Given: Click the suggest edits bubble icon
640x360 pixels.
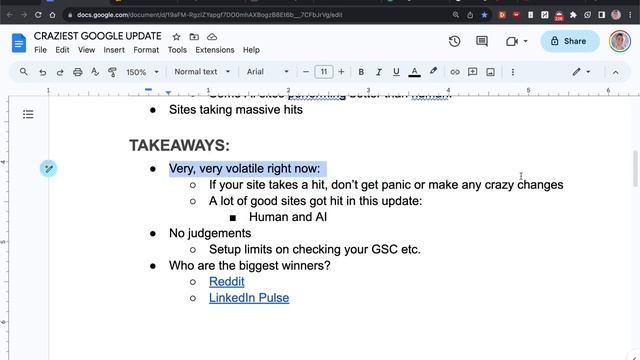Looking at the screenshot, I should tap(49, 169).
